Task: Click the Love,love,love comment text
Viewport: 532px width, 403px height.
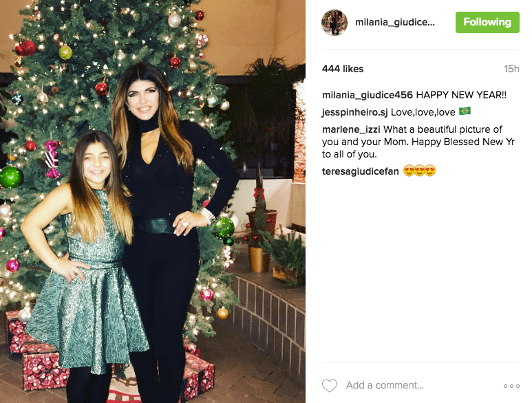Action: click(423, 112)
